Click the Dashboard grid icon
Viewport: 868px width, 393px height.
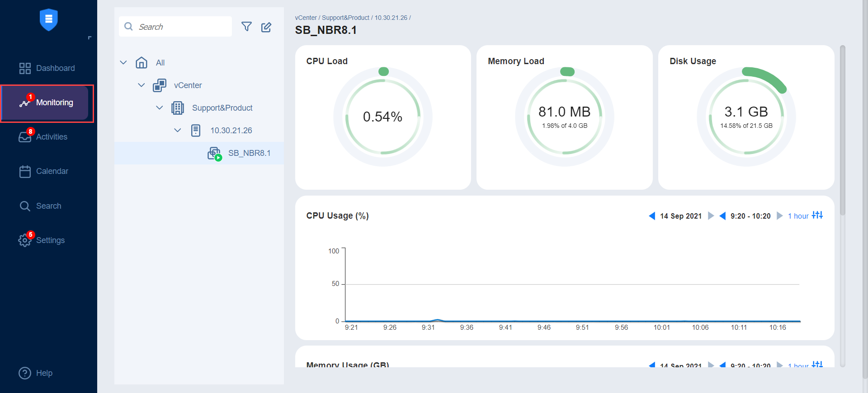[x=25, y=68]
